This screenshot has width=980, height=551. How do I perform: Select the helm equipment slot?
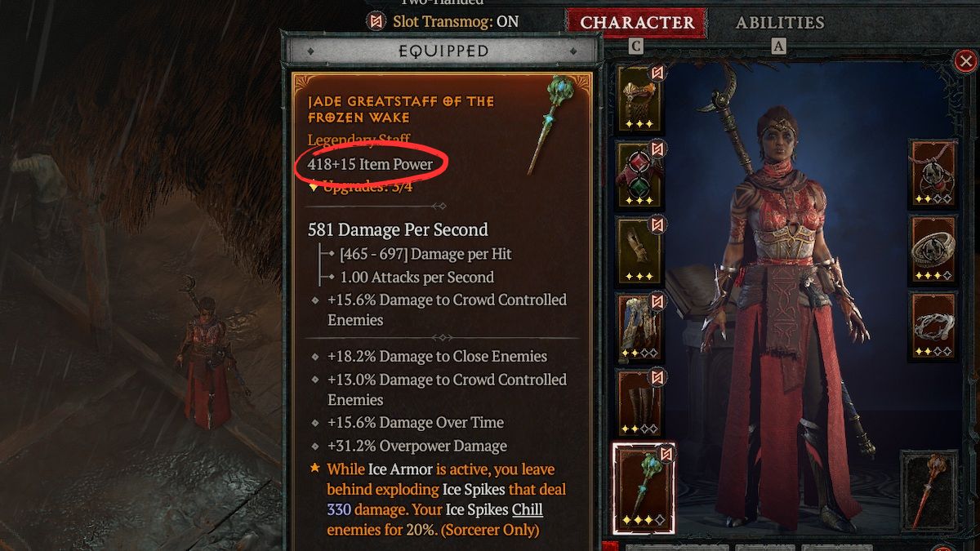(x=640, y=99)
